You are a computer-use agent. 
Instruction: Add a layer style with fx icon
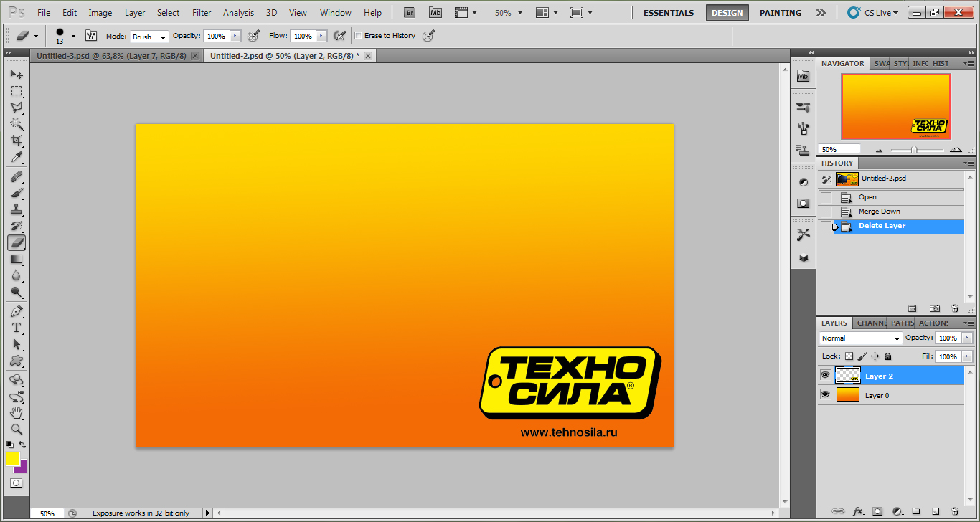click(858, 511)
